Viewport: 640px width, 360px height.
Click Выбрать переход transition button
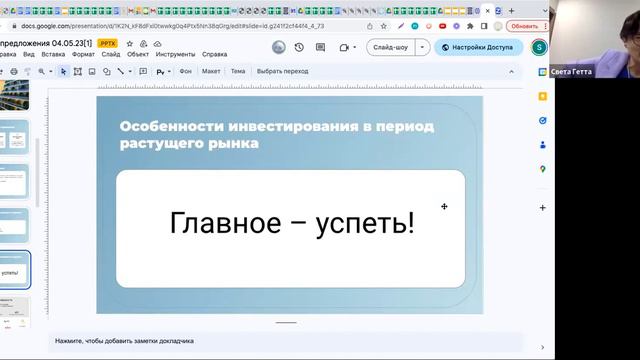pyautogui.click(x=282, y=71)
